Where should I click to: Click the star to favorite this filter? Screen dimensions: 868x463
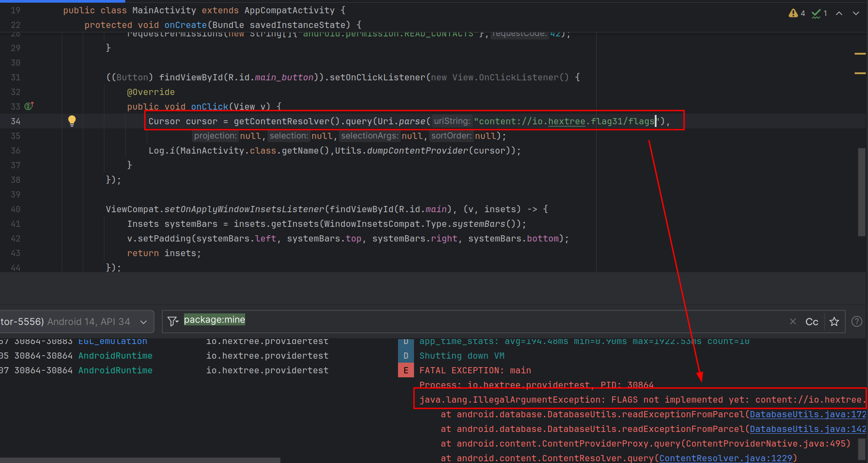[x=834, y=321]
